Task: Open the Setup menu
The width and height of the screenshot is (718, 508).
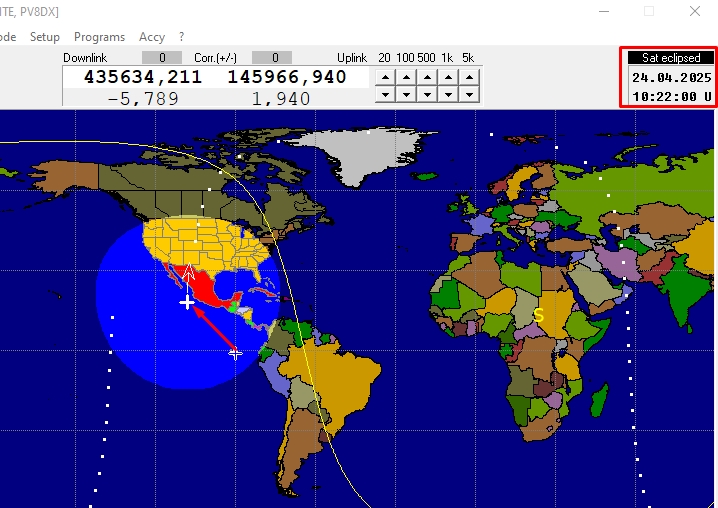Action: (x=45, y=37)
